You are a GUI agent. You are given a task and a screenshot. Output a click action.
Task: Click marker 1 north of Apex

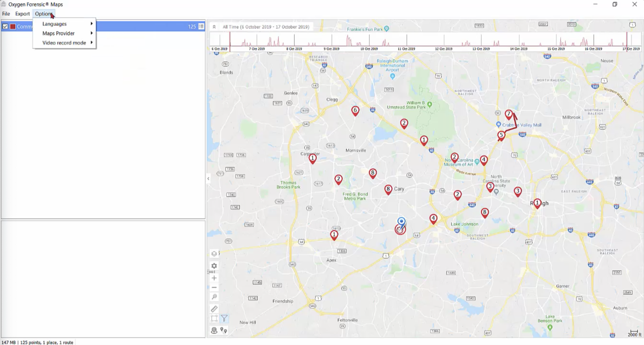[334, 235]
